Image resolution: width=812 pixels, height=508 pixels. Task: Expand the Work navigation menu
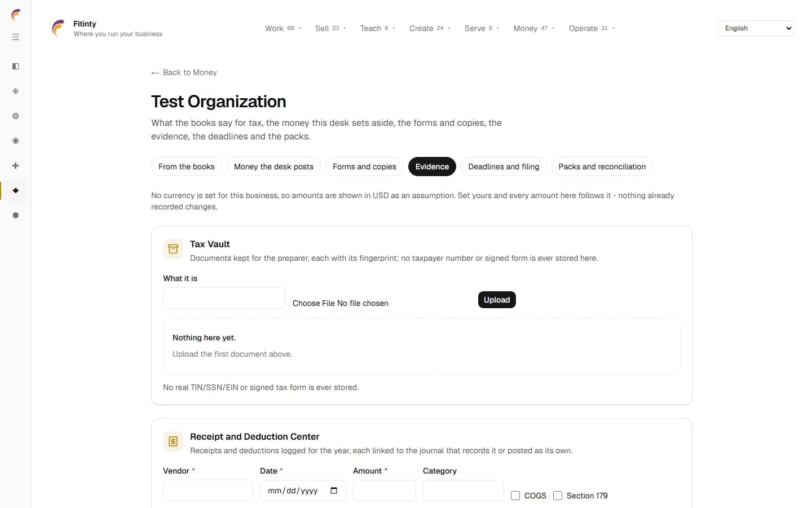[x=283, y=28]
